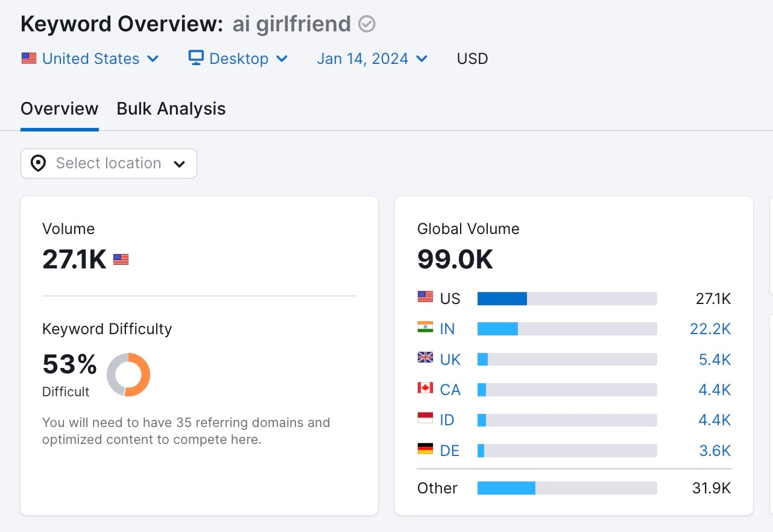This screenshot has height=532, width=773.
Task: Click the US volume bar in Global Volume
Action: (567, 297)
